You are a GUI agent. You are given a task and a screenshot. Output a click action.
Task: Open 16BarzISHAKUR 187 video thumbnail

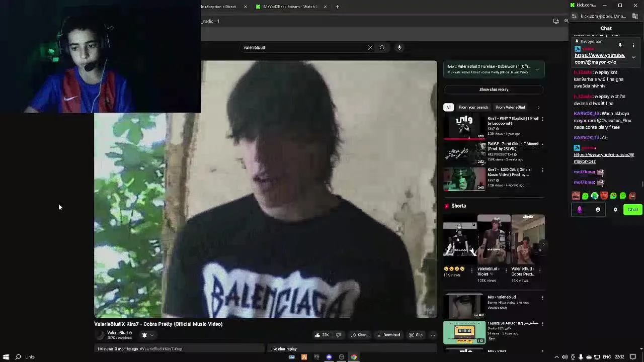click(x=464, y=332)
